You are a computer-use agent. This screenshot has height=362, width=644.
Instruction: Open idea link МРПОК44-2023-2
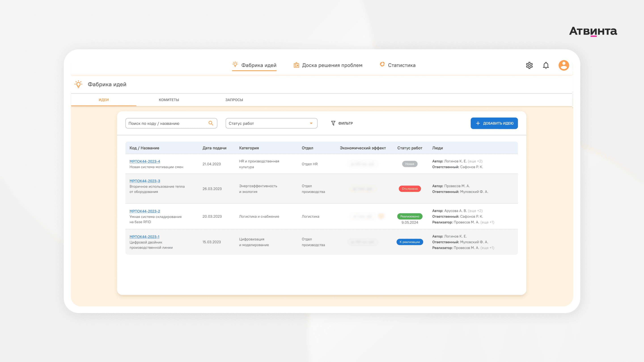[x=145, y=211]
